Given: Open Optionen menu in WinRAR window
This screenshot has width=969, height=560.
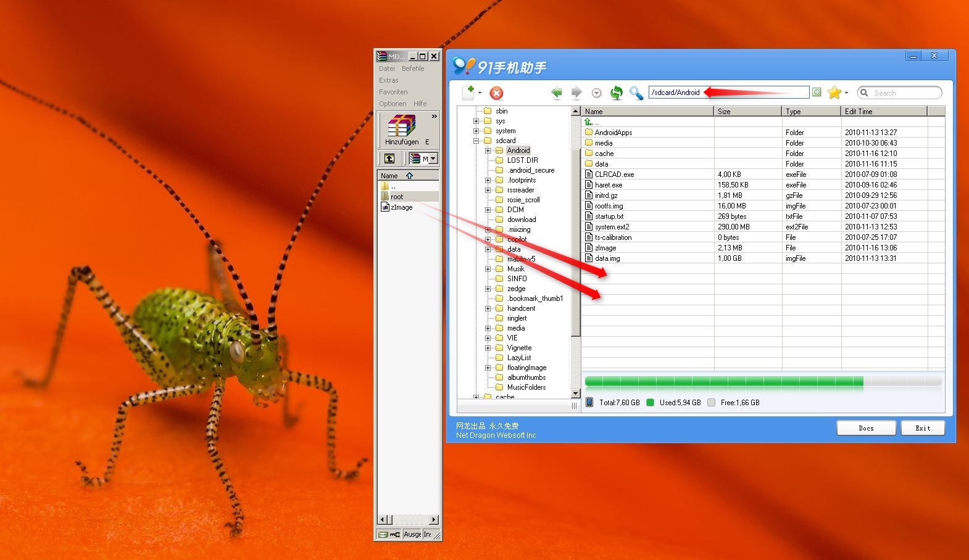Looking at the screenshot, I should pos(393,104).
